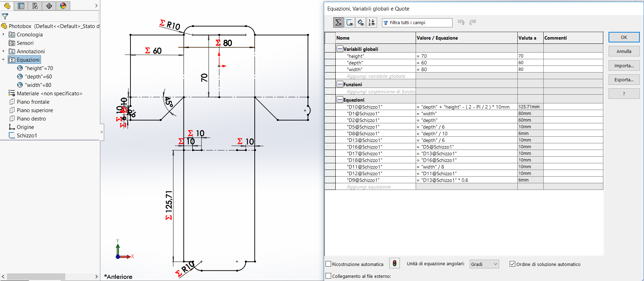Select the "depth"=60 global variable
Screen dimensions: 644x281
pyautogui.click(x=38, y=76)
